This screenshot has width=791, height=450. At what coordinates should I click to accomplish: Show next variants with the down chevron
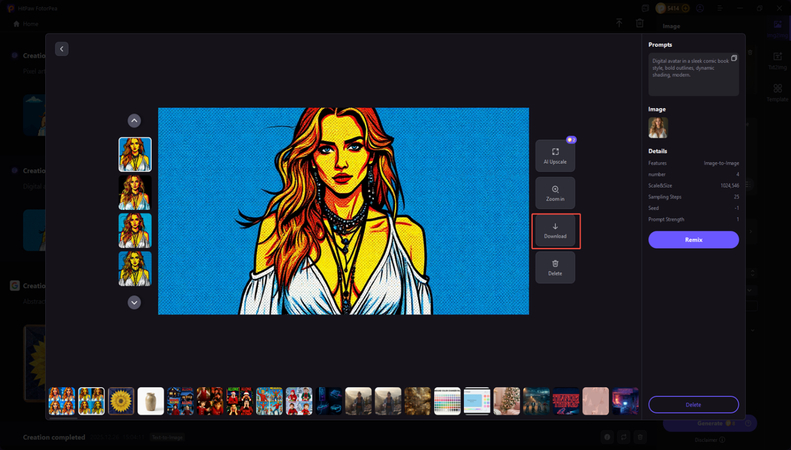point(134,302)
